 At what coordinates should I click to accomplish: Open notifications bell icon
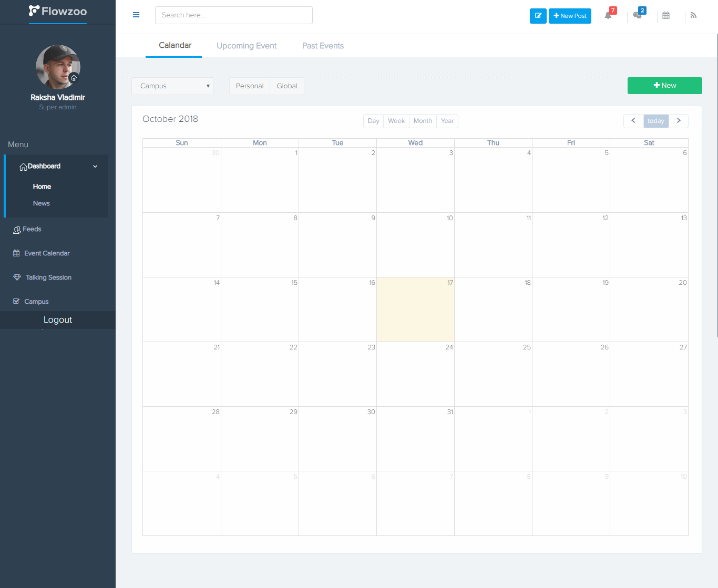pyautogui.click(x=608, y=15)
